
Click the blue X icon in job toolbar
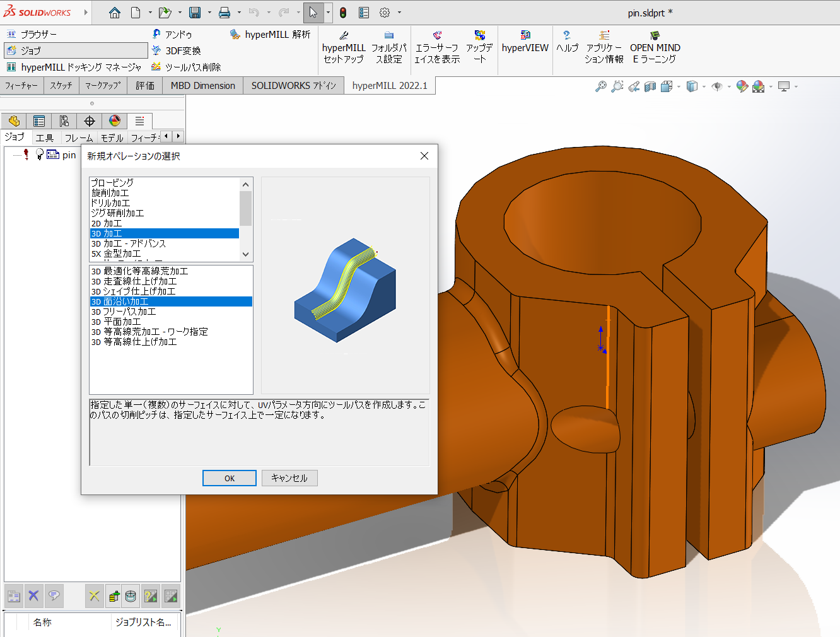[34, 596]
